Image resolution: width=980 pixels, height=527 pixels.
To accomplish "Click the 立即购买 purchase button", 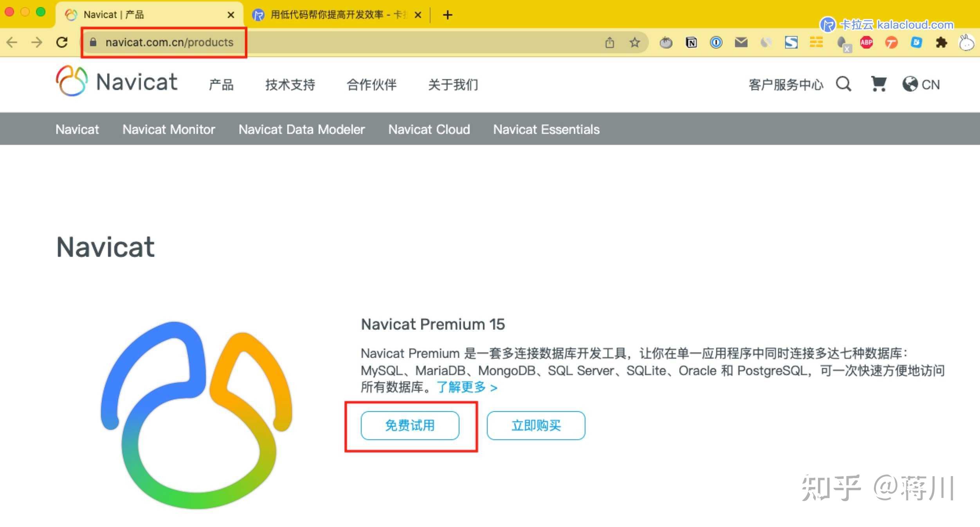I will click(535, 426).
